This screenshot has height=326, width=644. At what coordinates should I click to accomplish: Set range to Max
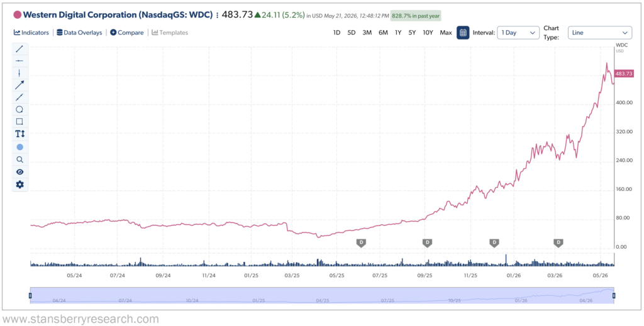[x=446, y=33]
